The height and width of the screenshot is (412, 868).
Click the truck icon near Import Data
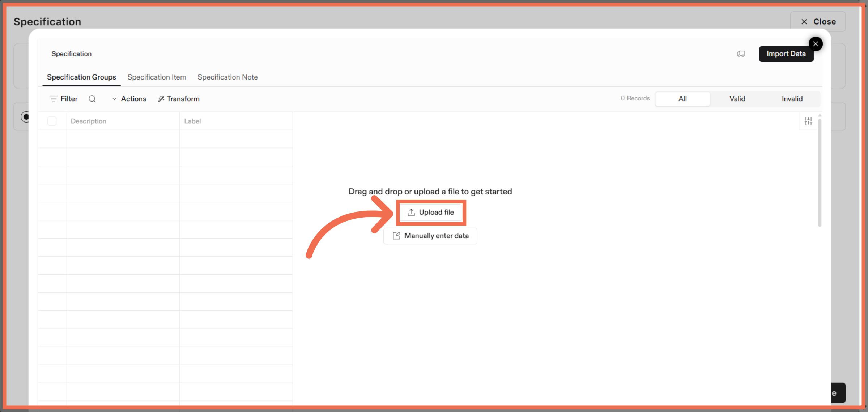pos(741,53)
